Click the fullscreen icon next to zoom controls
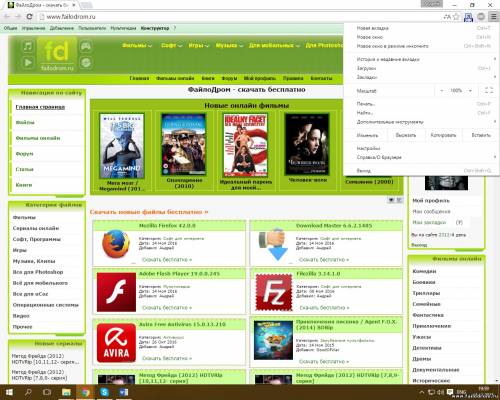 (x=489, y=90)
